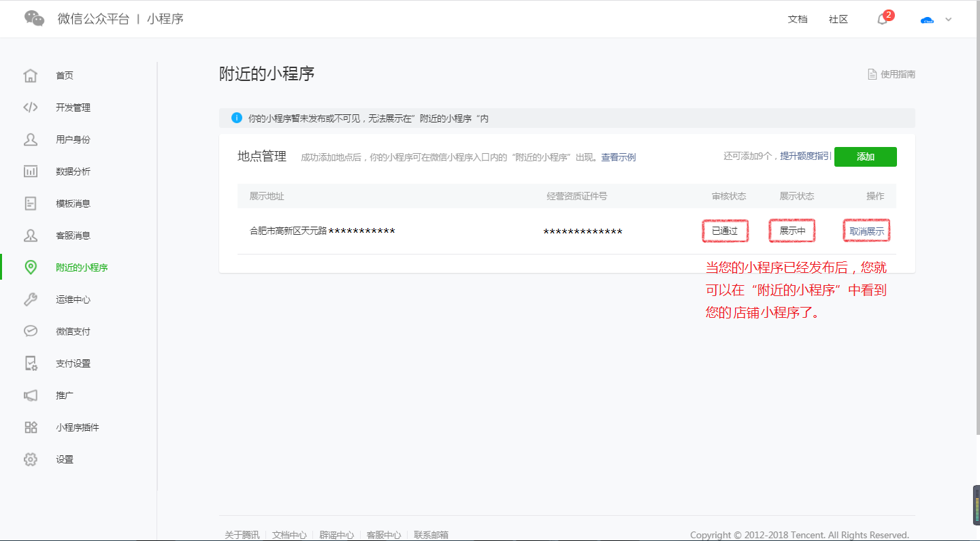Select the 附近的小程序 location pin icon

point(31,267)
